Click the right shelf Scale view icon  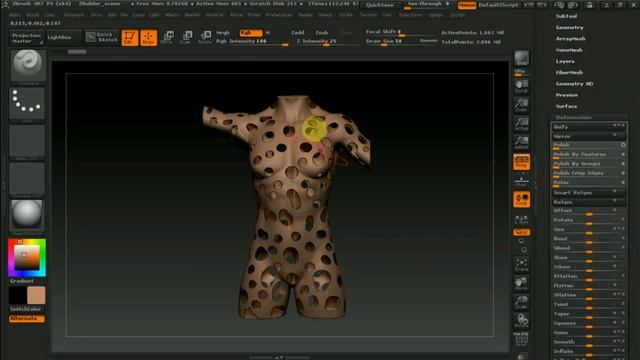pyautogui.click(x=521, y=302)
